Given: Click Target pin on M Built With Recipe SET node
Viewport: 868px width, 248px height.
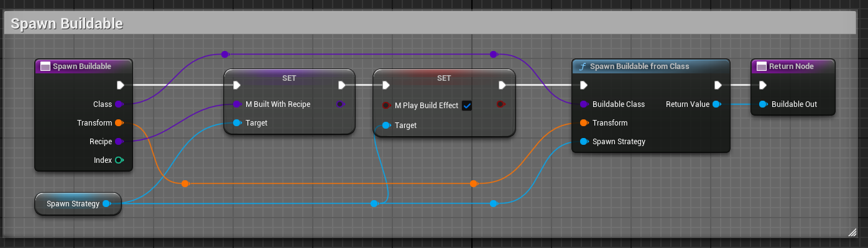Looking at the screenshot, I should (x=237, y=123).
